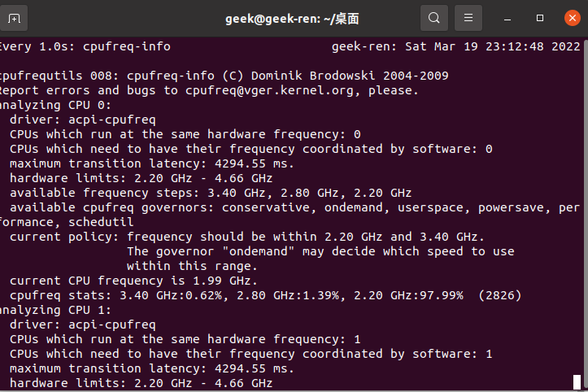588x392 pixels.
Task: Click 'current CPU frequency is 1.99 GHz.'
Action: point(133,281)
